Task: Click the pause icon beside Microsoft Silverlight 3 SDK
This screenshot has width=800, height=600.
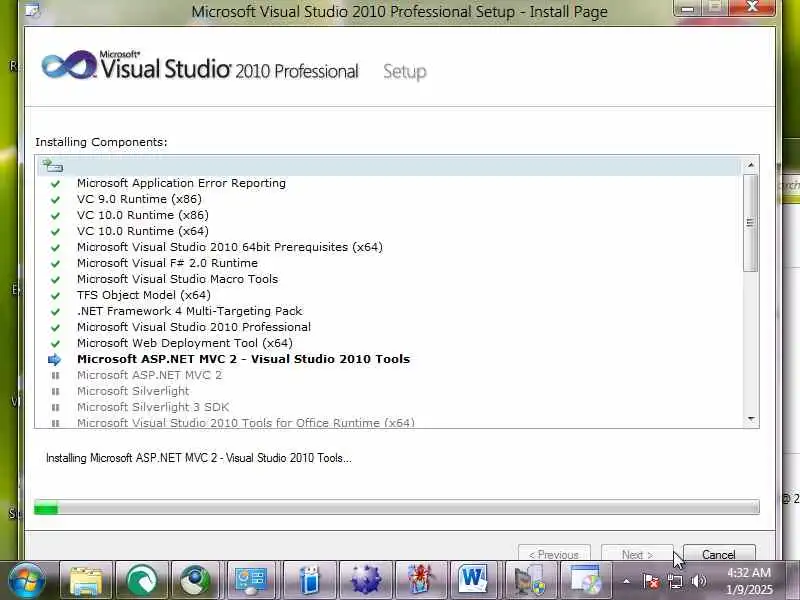Action: click(x=55, y=407)
